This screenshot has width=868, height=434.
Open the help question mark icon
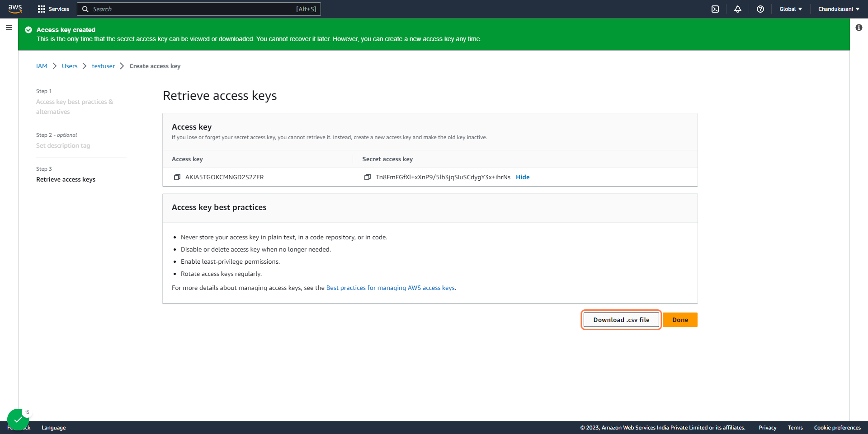tap(760, 9)
